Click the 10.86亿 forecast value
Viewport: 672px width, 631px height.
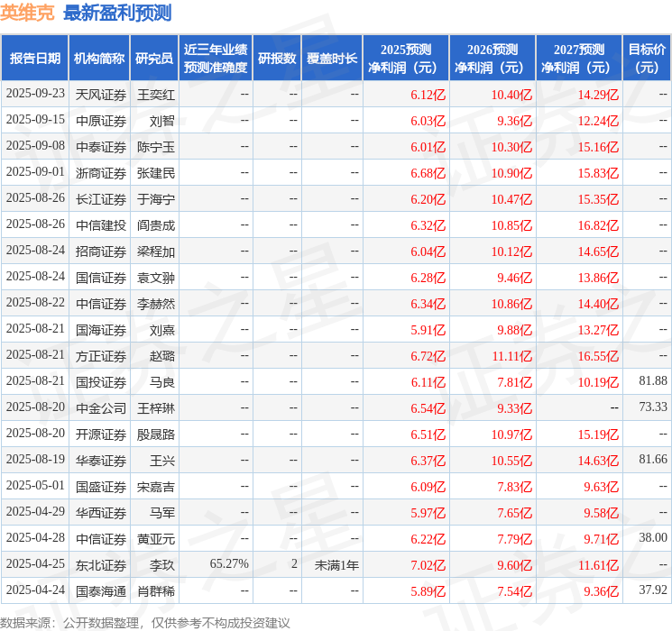(x=511, y=304)
